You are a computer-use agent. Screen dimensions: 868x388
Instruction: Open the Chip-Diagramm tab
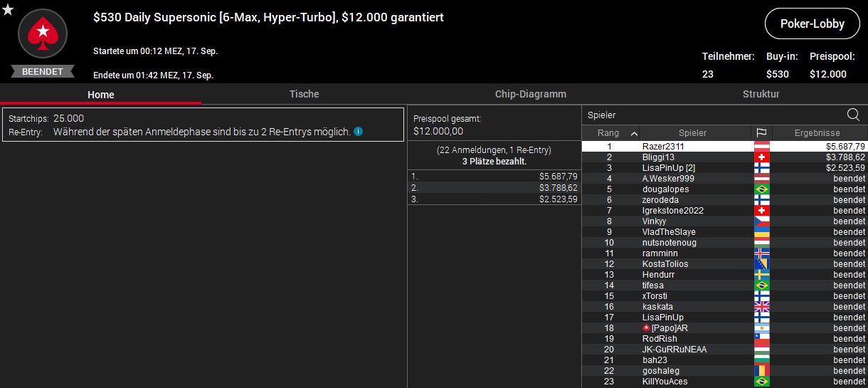click(530, 94)
